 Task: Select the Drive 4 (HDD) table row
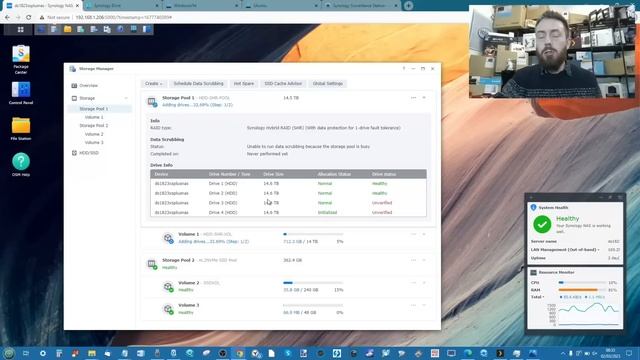(x=288, y=213)
